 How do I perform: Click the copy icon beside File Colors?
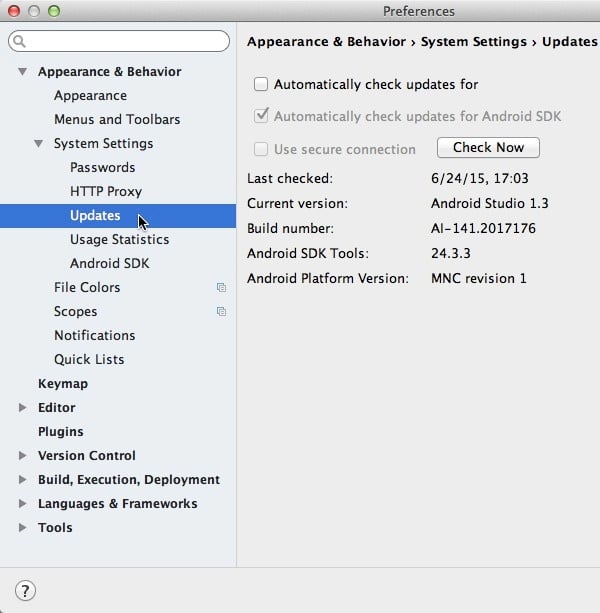(221, 288)
